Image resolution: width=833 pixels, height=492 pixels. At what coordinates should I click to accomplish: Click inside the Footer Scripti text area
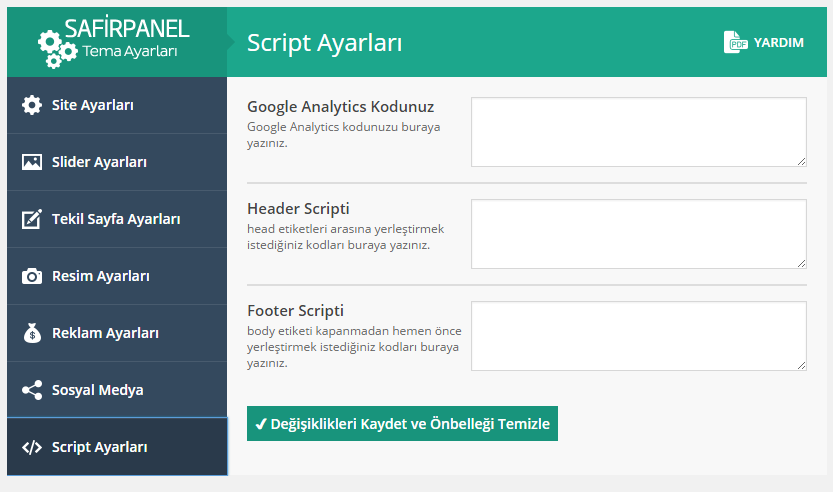tap(638, 336)
